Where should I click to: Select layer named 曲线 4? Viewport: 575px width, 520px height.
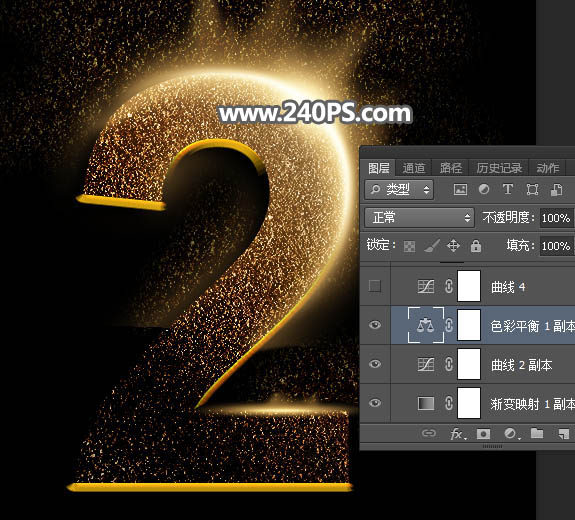[x=508, y=287]
